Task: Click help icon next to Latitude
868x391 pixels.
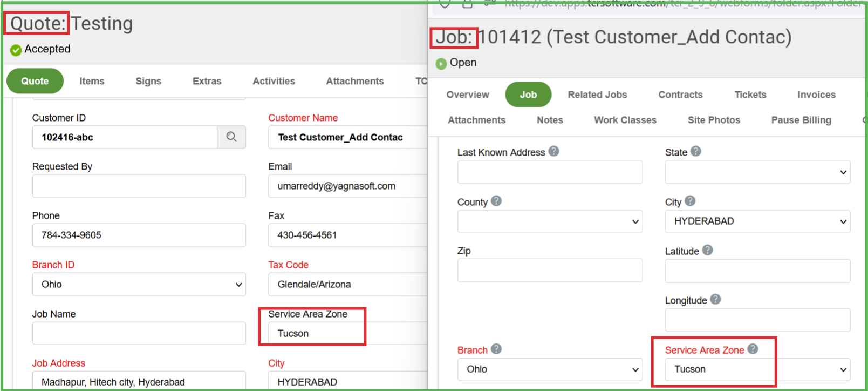Action: click(708, 250)
